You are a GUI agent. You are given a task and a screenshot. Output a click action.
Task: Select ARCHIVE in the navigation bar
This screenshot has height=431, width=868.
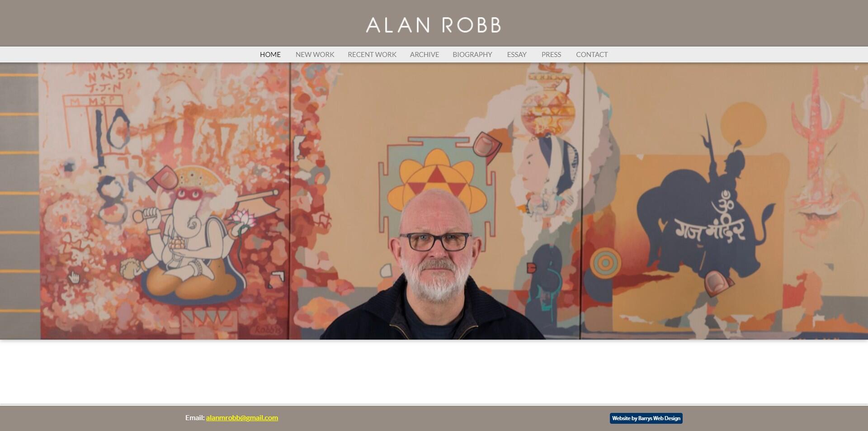pos(424,54)
